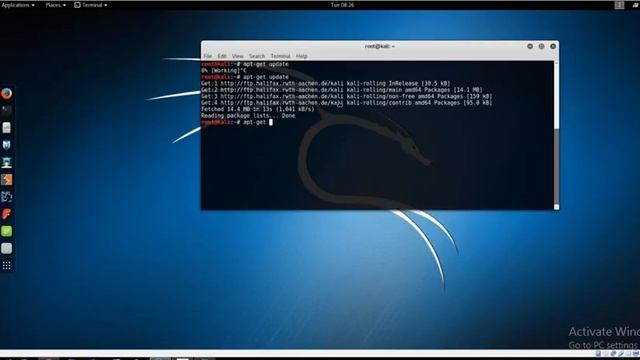
Task: Click the workspace indicator in top bar
Action: (x=619, y=5)
